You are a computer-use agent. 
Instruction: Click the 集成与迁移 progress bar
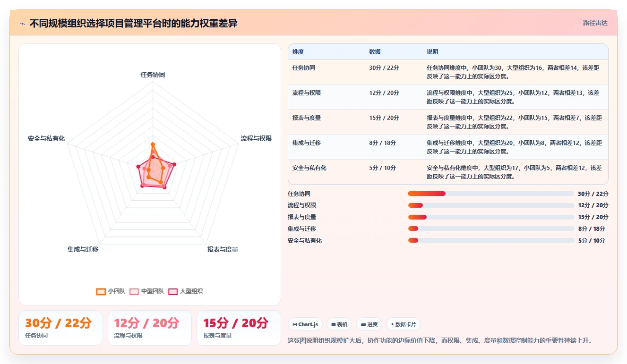pyautogui.click(x=491, y=229)
